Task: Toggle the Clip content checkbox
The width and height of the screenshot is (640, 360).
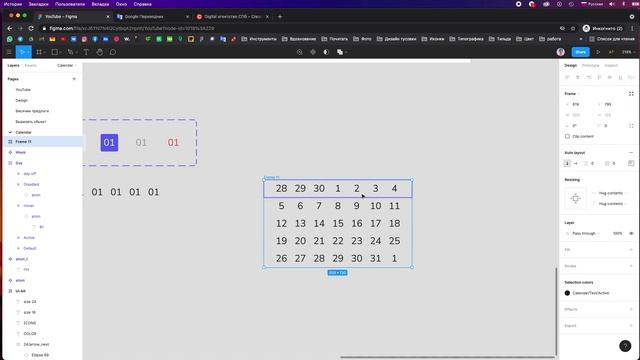Action: (567, 136)
